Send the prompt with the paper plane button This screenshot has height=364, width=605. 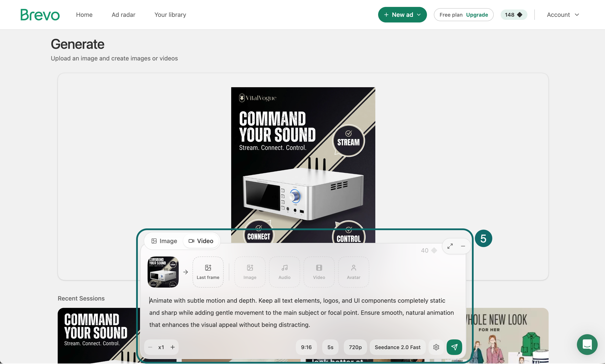(454, 347)
